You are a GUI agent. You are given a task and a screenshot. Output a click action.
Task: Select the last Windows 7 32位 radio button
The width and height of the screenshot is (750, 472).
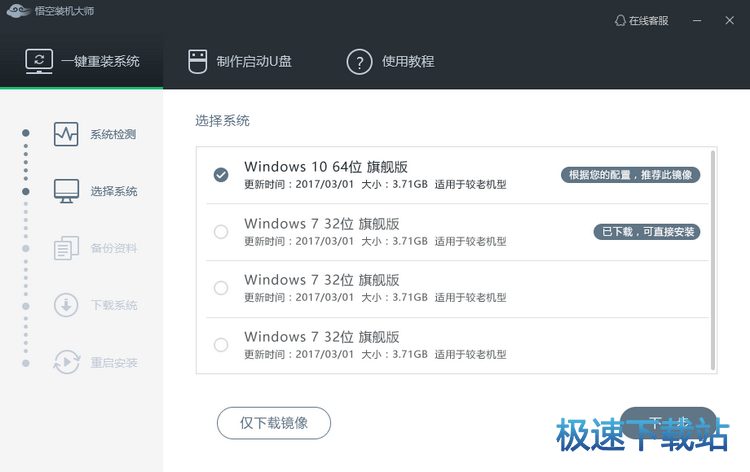(221, 345)
